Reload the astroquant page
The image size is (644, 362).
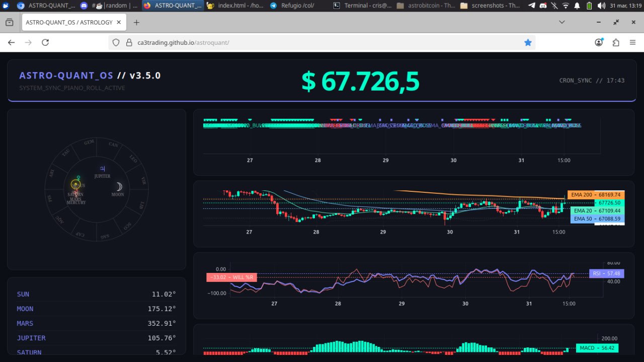[x=45, y=43]
